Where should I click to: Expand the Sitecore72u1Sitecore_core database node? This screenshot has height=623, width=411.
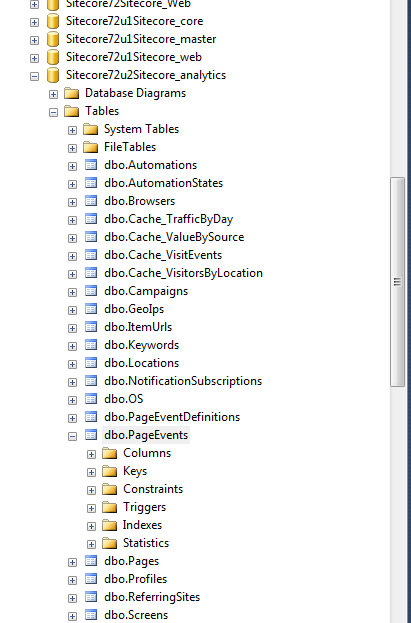(x=35, y=22)
